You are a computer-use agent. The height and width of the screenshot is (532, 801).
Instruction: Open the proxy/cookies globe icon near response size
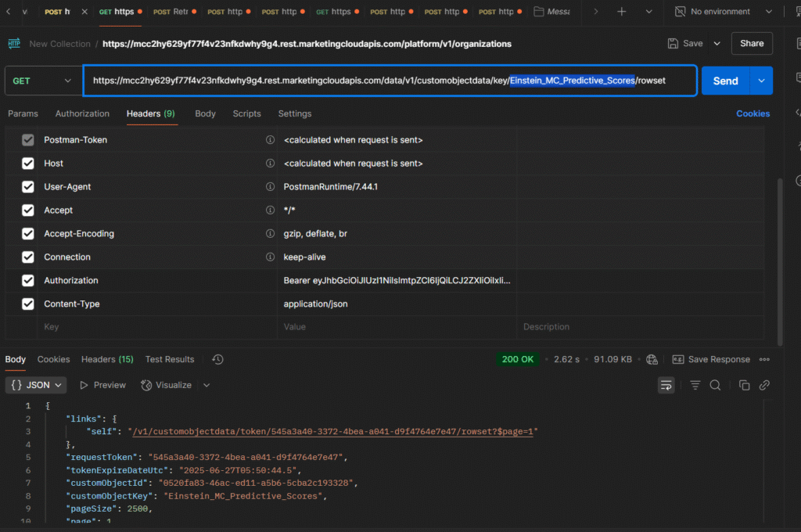tap(652, 359)
